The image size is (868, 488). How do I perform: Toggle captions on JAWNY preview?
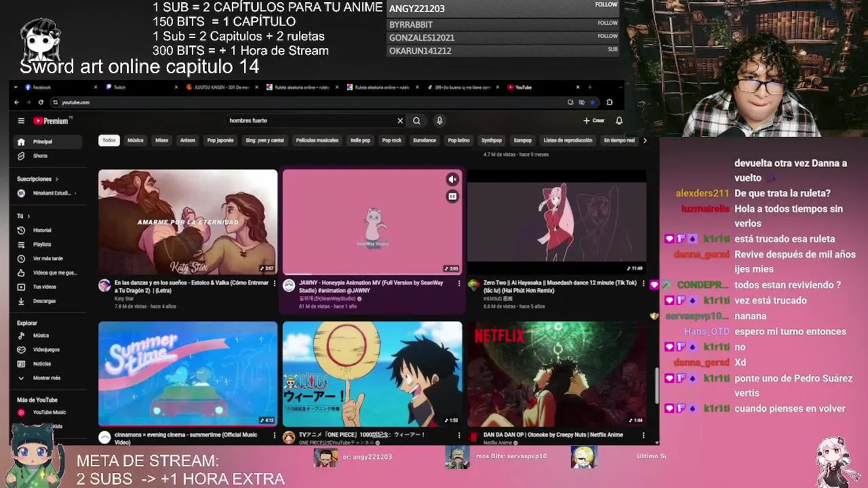(452, 197)
